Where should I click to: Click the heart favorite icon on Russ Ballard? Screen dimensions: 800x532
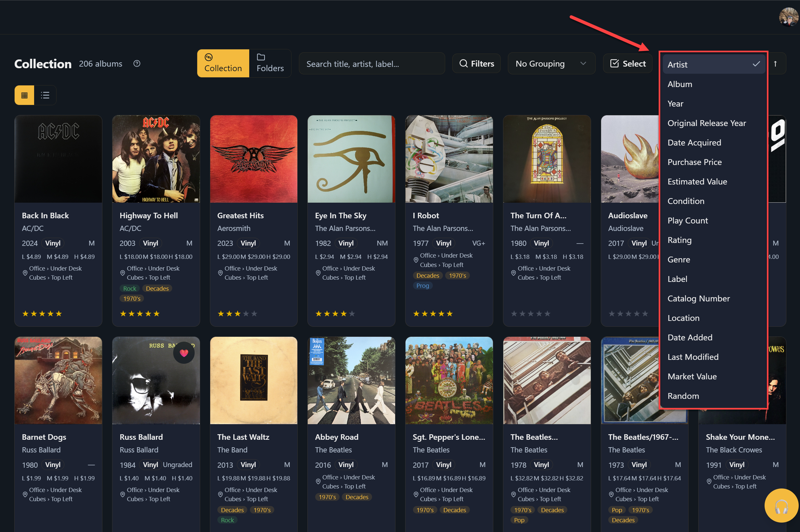click(184, 353)
